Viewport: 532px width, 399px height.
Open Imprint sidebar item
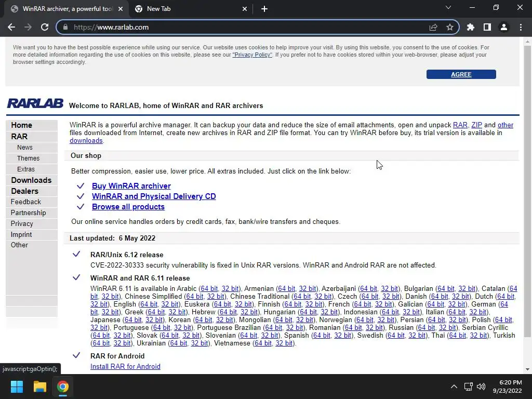coord(21,234)
